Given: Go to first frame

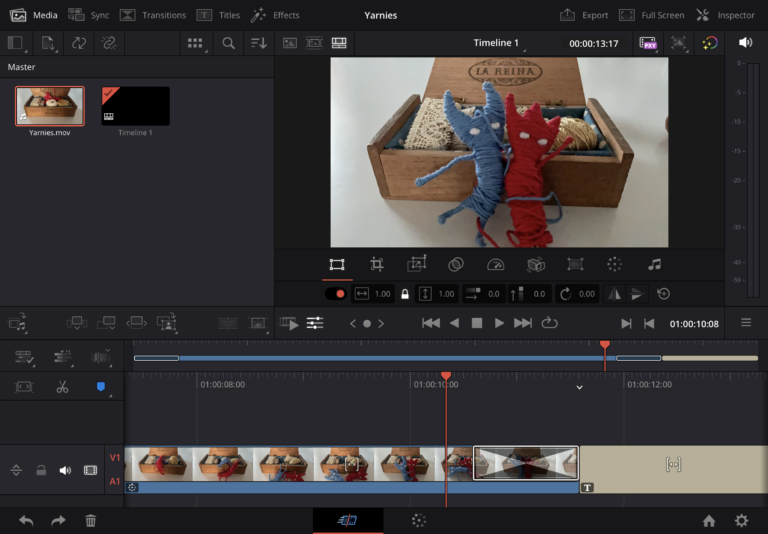Looking at the screenshot, I should pyautogui.click(x=431, y=323).
